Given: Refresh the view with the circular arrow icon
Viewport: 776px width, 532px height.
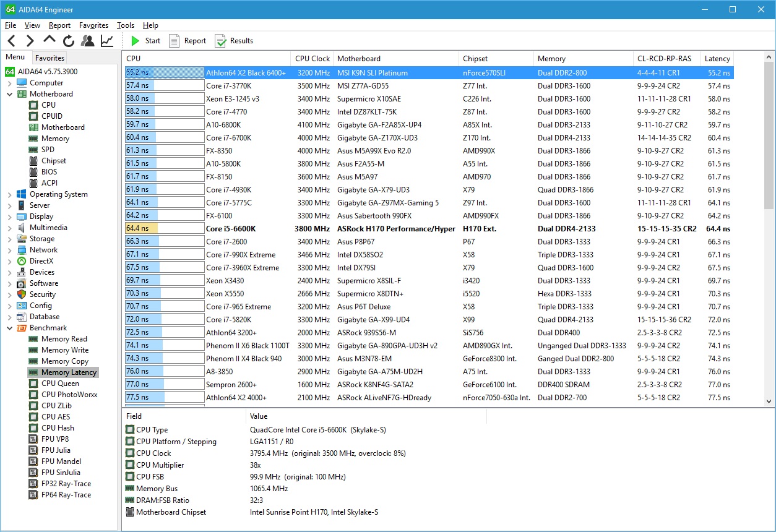Looking at the screenshot, I should [69, 41].
